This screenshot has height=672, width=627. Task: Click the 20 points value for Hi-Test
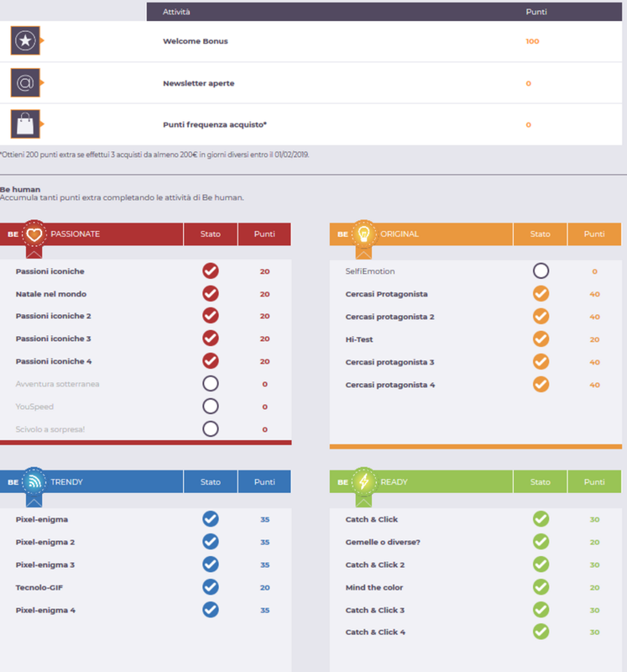594,339
